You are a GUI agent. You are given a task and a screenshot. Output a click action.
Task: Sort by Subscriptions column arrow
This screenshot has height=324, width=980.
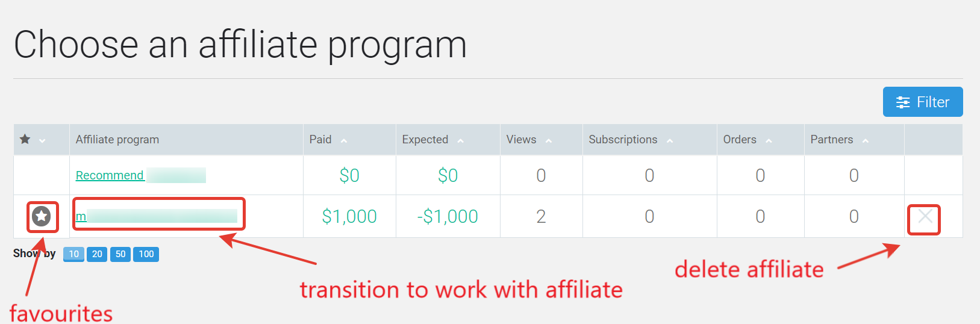[x=670, y=140]
